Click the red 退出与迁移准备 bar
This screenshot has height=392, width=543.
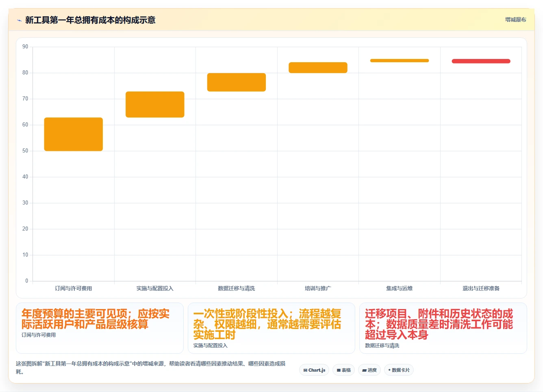[x=481, y=61]
